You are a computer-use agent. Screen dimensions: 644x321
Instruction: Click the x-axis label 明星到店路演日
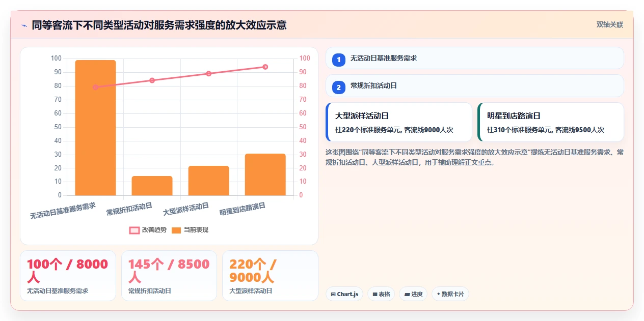click(x=243, y=209)
